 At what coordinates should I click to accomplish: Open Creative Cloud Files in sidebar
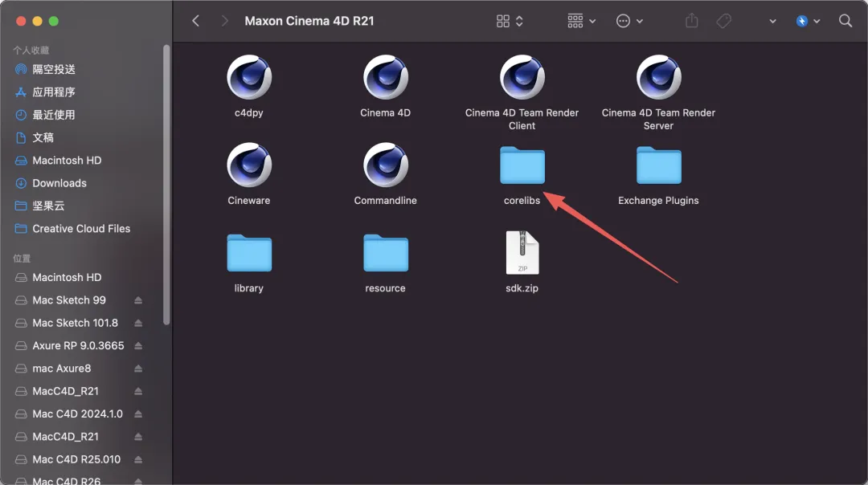click(83, 228)
